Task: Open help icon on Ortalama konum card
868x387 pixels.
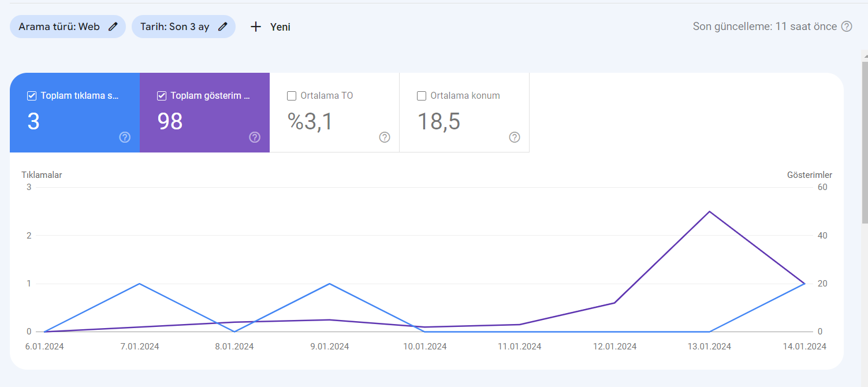Action: pos(515,137)
